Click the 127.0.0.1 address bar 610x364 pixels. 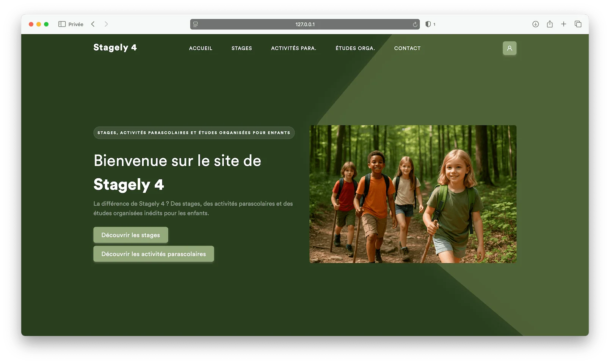coord(305,24)
